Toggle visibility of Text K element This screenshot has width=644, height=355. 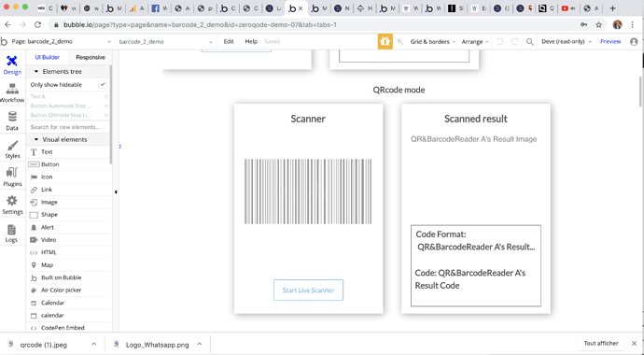tap(106, 96)
